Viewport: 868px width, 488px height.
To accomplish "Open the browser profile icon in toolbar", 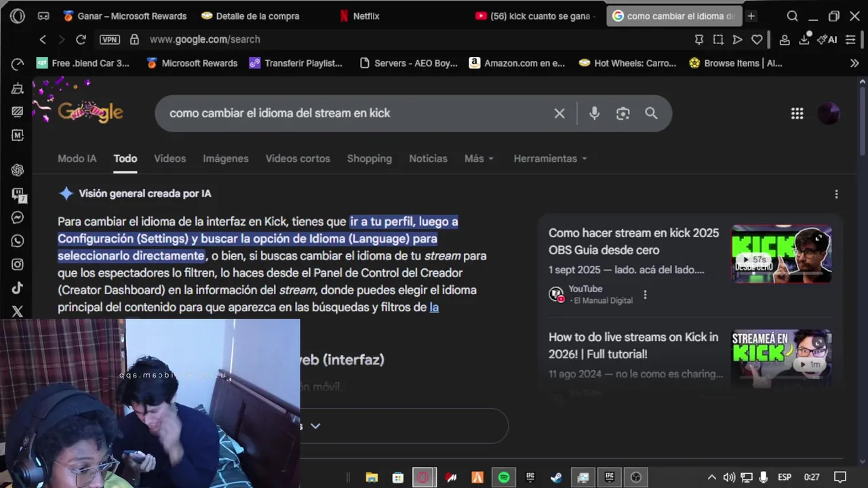I will tap(785, 39).
